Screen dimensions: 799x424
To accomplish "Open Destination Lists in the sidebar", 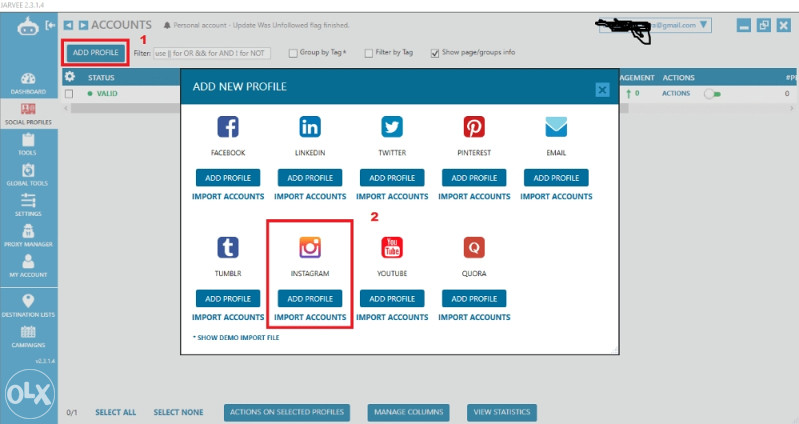I will click(x=28, y=306).
